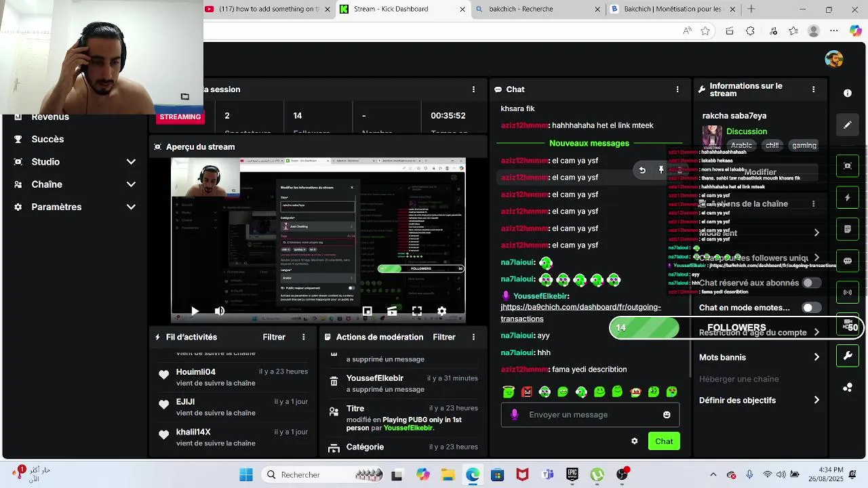Open the broadcast signal icon in the right rail
Screen dimensions: 868x488
click(848, 292)
